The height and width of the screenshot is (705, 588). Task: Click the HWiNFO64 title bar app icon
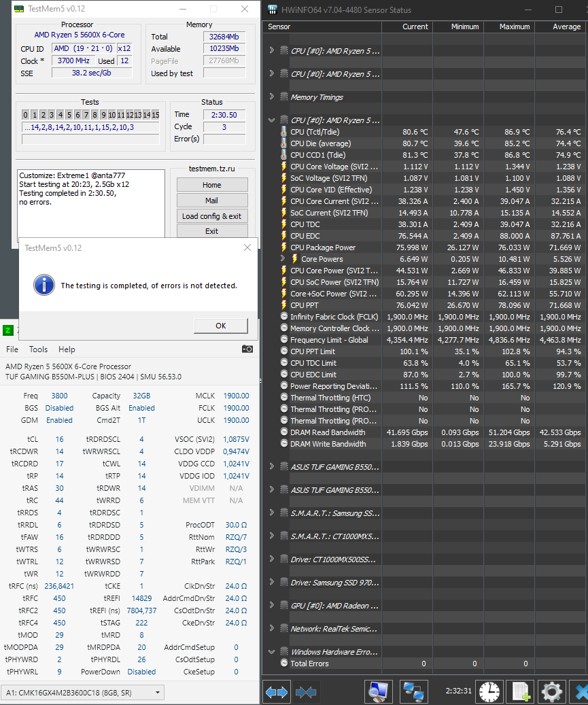click(x=273, y=10)
